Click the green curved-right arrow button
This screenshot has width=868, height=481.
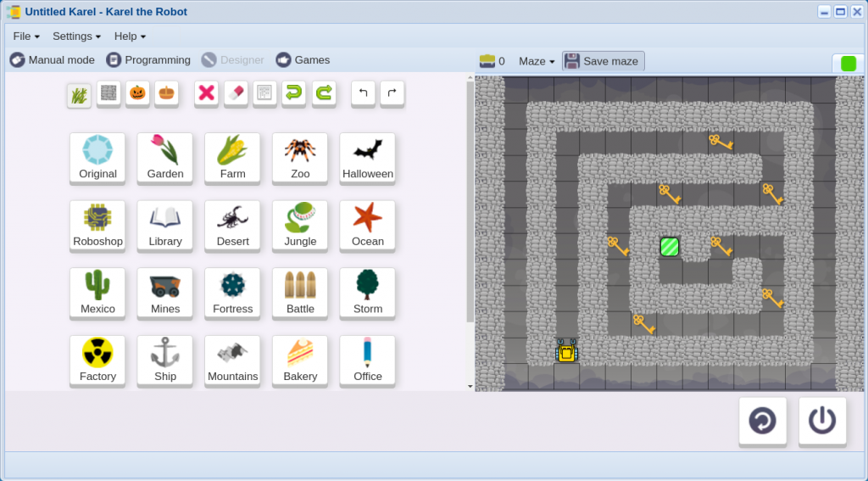[324, 93]
